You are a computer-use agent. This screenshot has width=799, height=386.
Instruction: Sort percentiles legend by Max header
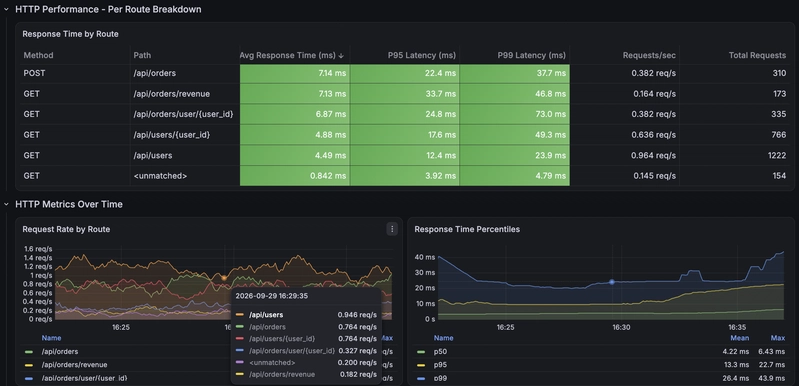tap(778, 338)
